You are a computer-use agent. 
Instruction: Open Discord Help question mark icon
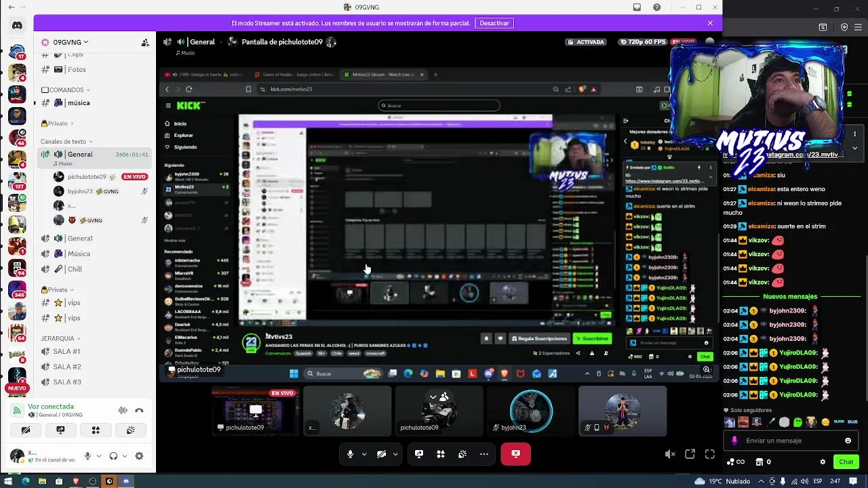(656, 7)
